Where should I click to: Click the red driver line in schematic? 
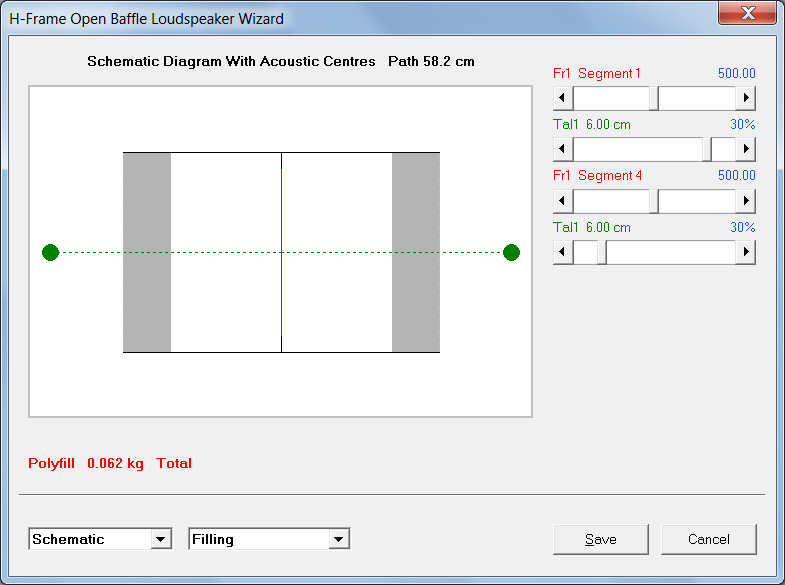[x=281, y=252]
